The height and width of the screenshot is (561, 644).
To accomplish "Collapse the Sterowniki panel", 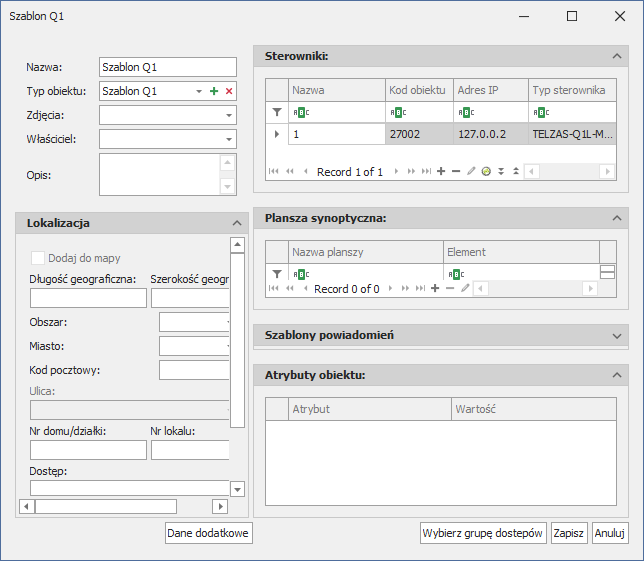I will point(617,56).
